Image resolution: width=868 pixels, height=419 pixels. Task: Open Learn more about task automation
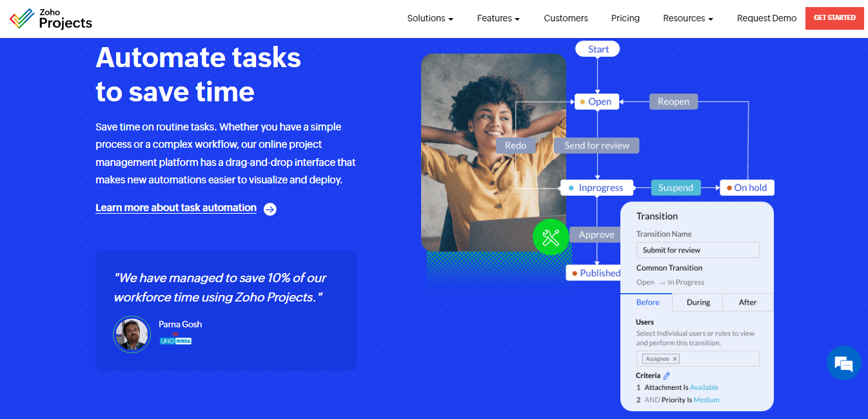click(x=175, y=207)
